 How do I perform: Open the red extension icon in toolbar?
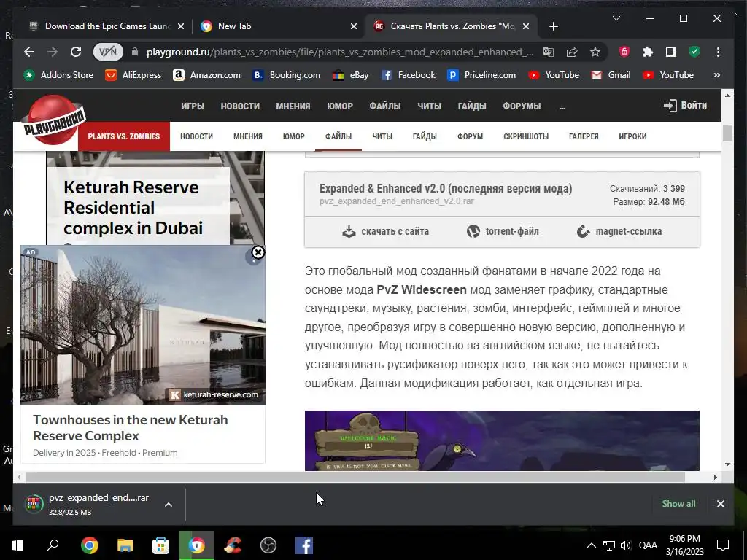point(624,52)
